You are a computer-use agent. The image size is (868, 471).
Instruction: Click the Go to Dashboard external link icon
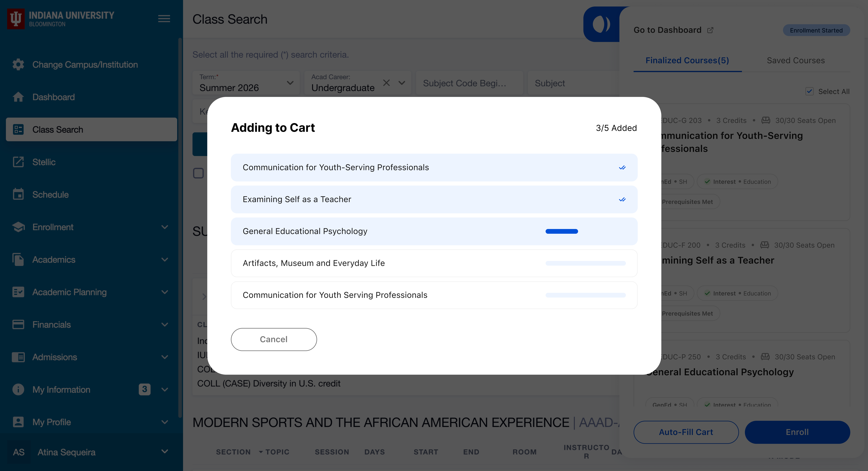point(710,30)
